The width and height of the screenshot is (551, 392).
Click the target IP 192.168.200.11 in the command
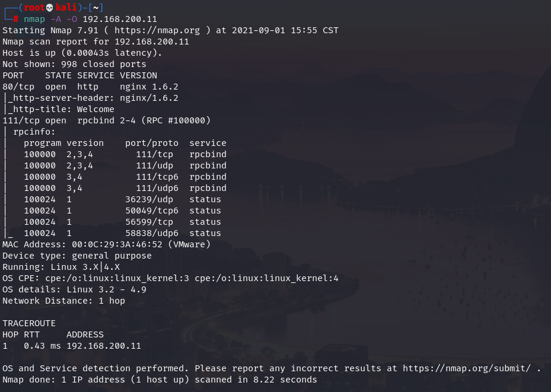(120, 19)
